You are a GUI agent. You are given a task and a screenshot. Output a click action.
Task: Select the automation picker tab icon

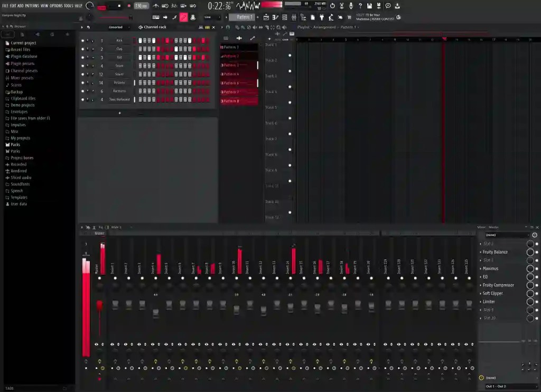point(253,39)
